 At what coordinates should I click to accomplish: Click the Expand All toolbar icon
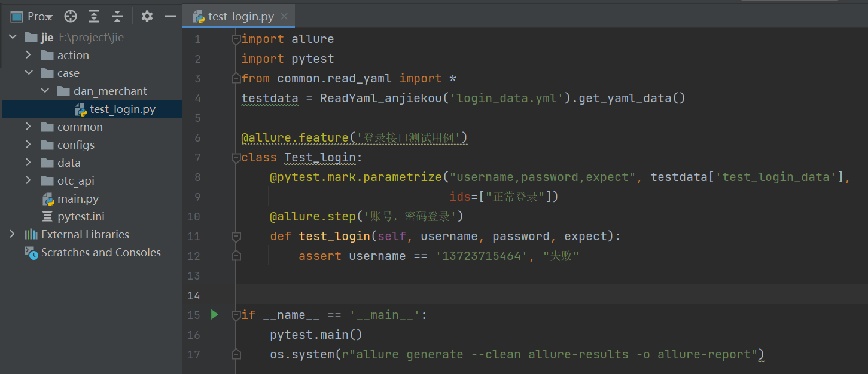[x=94, y=16]
